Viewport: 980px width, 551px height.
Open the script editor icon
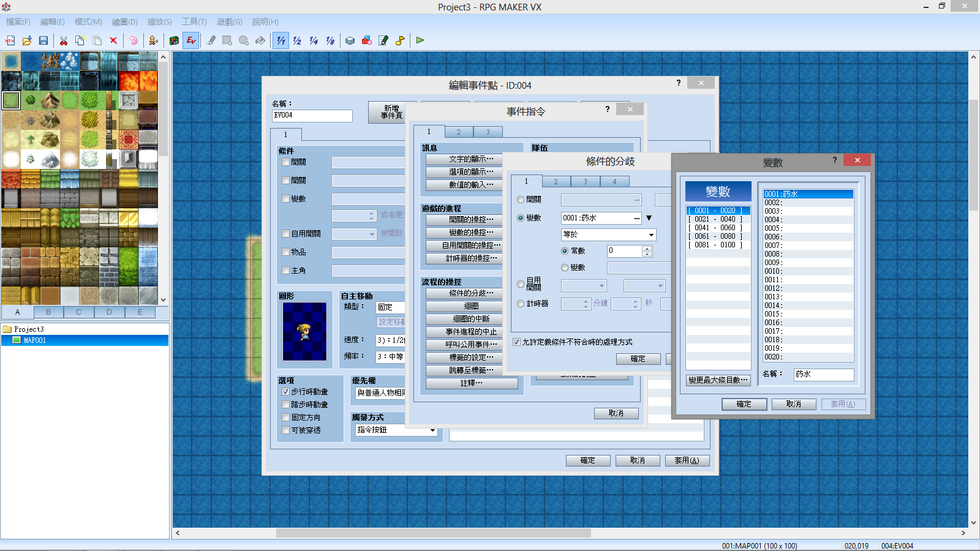[x=383, y=40]
